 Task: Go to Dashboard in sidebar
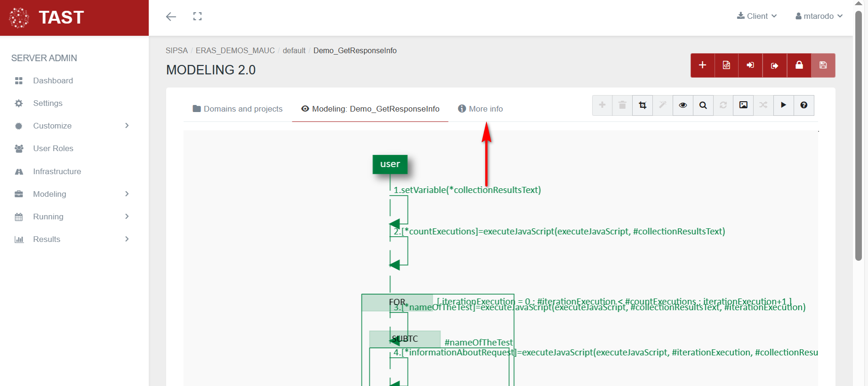[53, 80]
